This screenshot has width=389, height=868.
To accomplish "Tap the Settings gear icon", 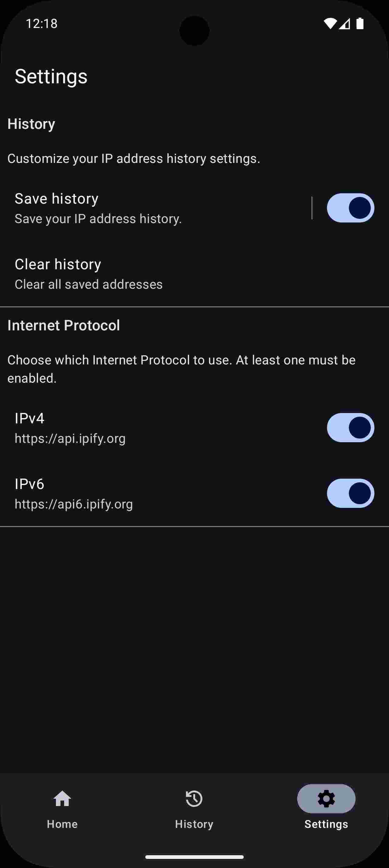I will (325, 799).
